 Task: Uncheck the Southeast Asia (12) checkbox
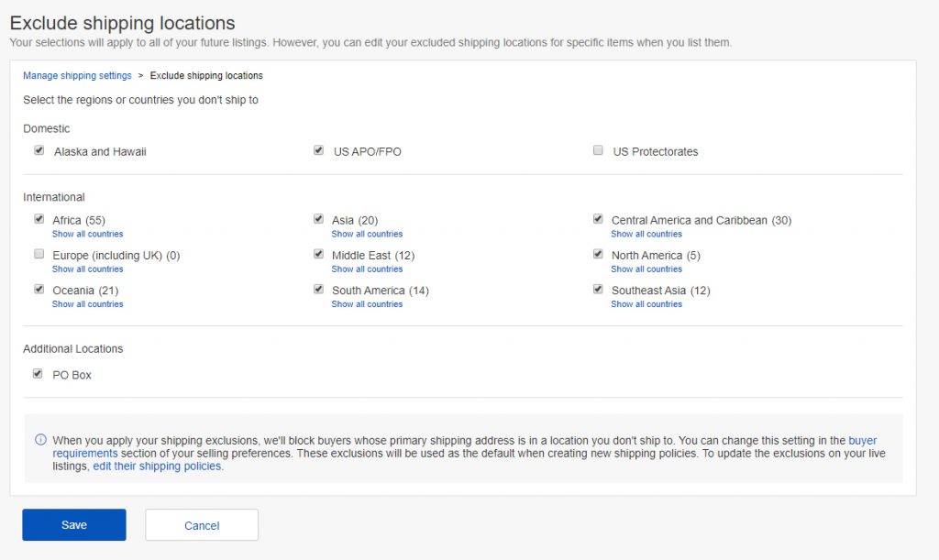(x=598, y=289)
